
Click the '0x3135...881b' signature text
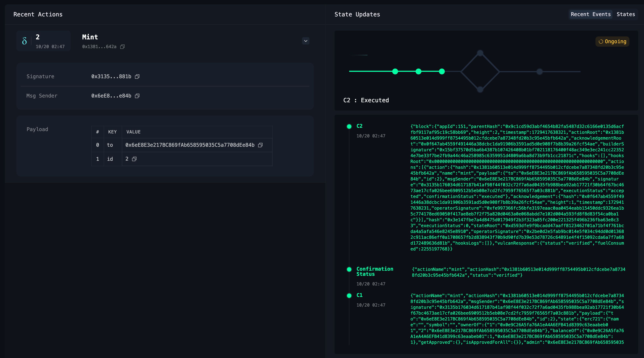point(111,76)
